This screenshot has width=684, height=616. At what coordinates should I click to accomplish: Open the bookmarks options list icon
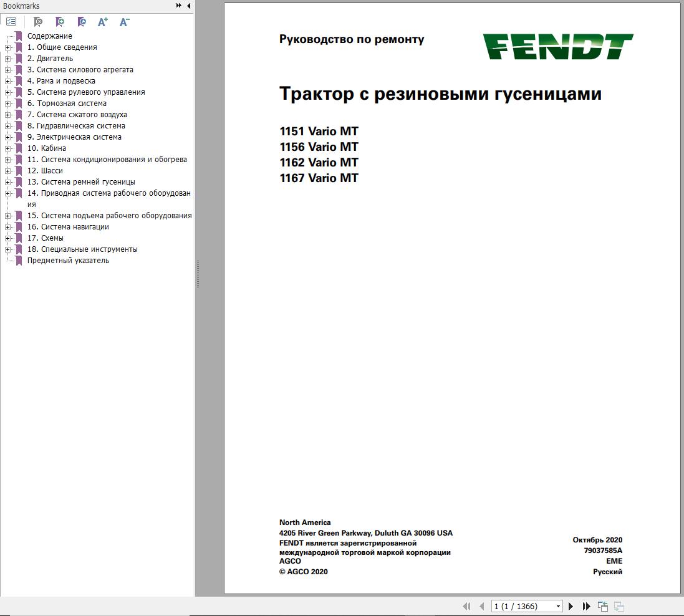pyautogui.click(x=11, y=21)
